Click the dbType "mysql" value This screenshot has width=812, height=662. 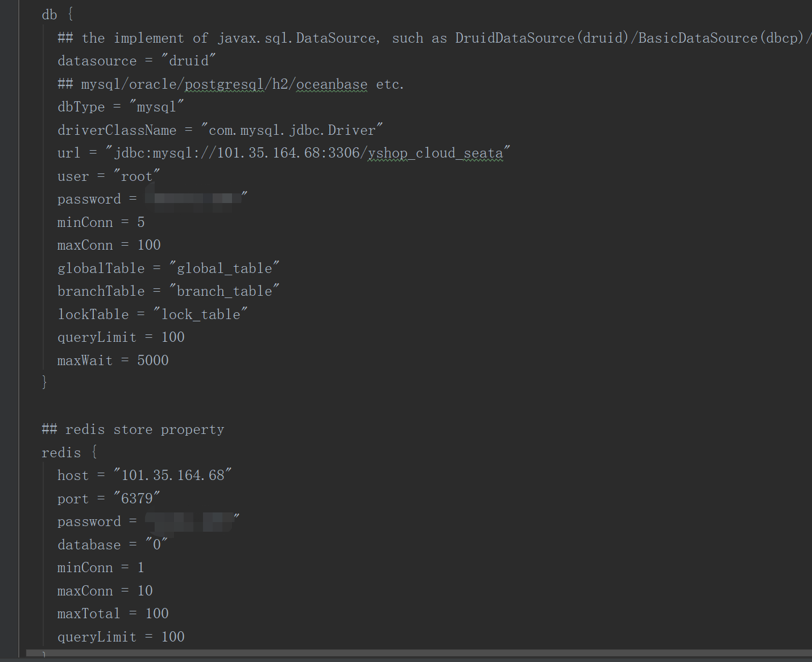tap(157, 107)
